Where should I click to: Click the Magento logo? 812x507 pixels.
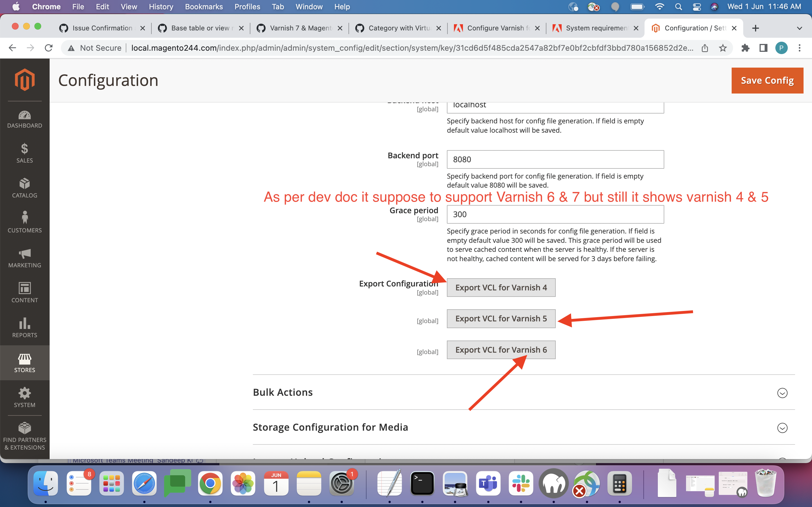click(25, 80)
